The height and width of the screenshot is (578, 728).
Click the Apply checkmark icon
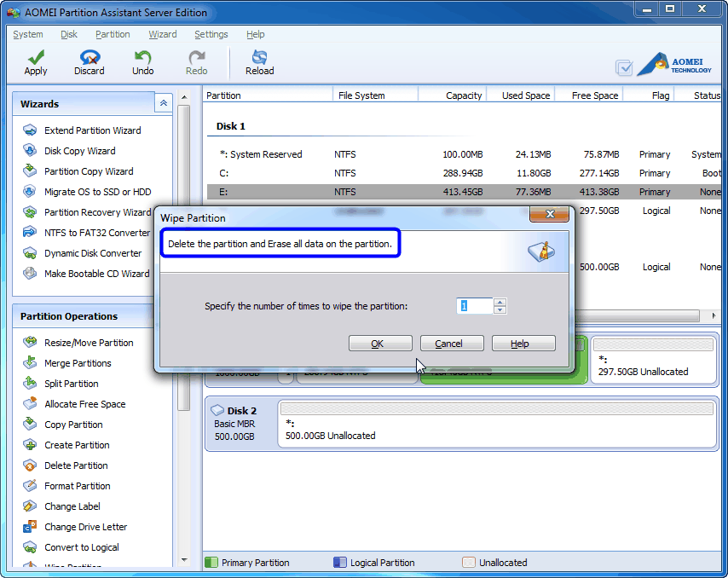[x=36, y=57]
